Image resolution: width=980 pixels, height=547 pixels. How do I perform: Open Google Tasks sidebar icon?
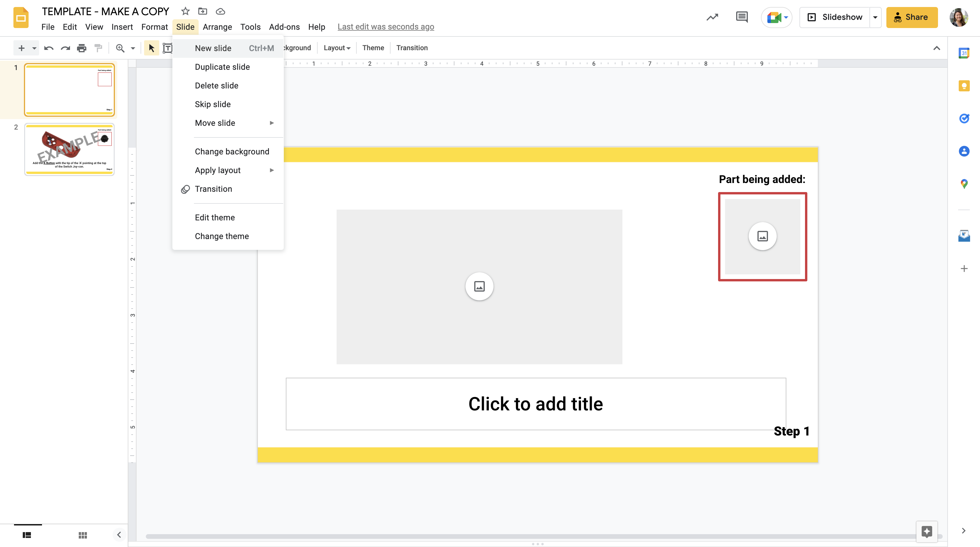964,119
